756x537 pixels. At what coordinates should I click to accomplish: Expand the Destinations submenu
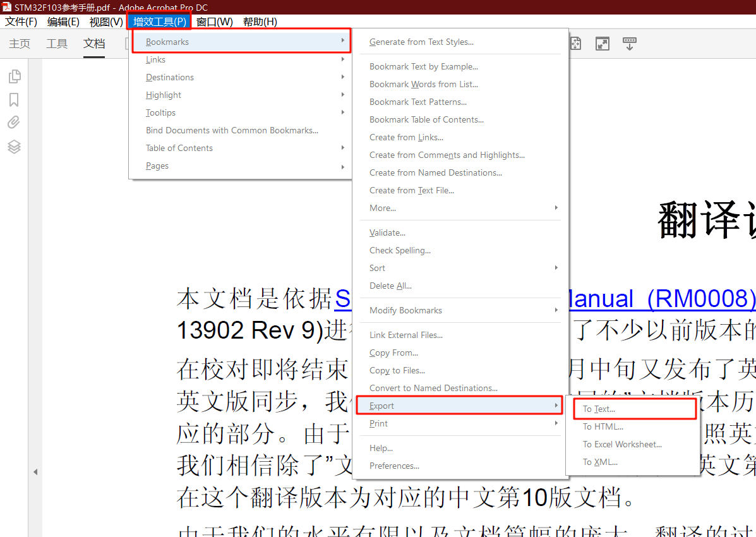click(241, 77)
